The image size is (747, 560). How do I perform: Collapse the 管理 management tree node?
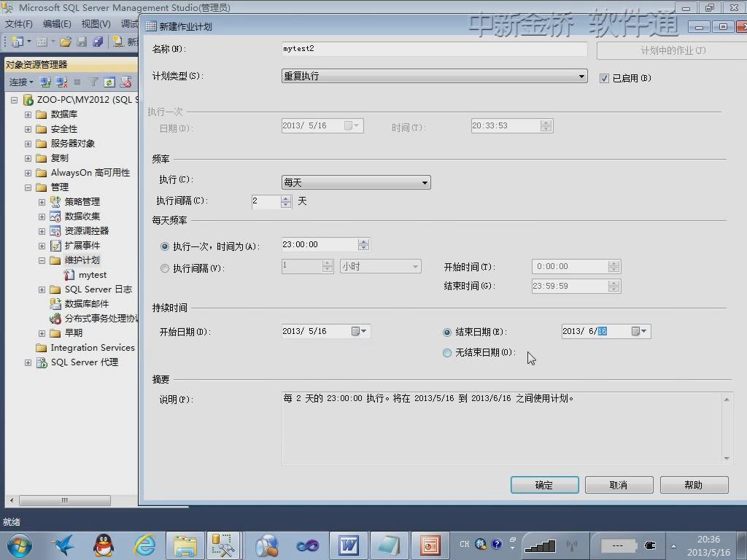(x=28, y=187)
